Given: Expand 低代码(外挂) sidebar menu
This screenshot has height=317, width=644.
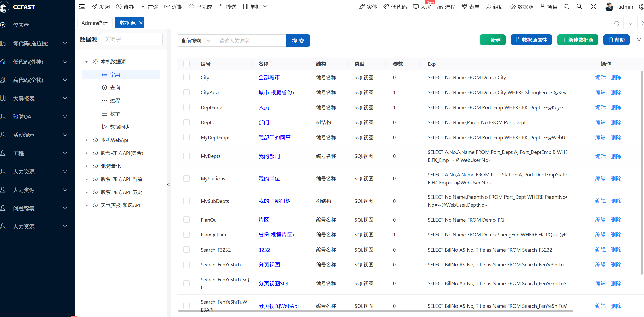Looking at the screenshot, I should coord(37,62).
